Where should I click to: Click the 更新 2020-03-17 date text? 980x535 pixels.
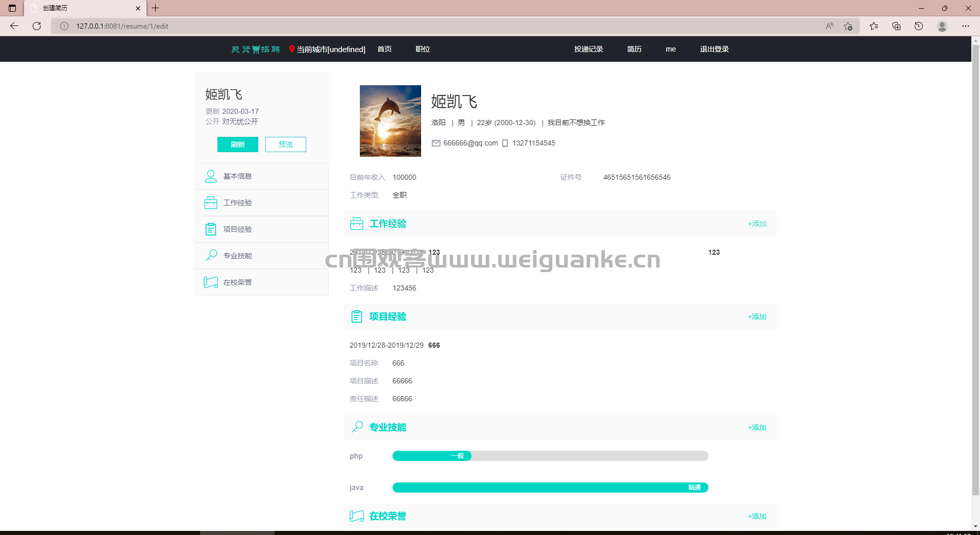232,111
